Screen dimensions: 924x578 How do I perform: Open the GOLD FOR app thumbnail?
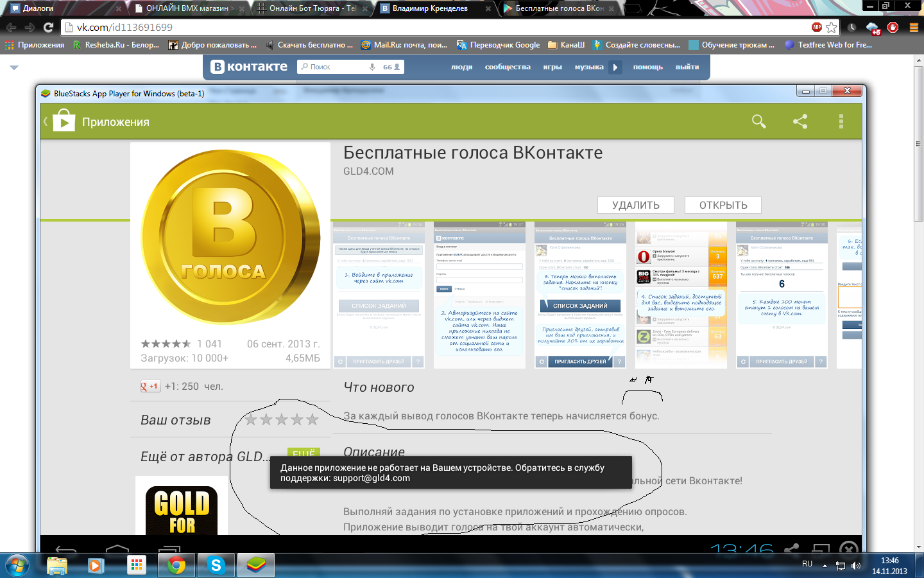point(182,507)
